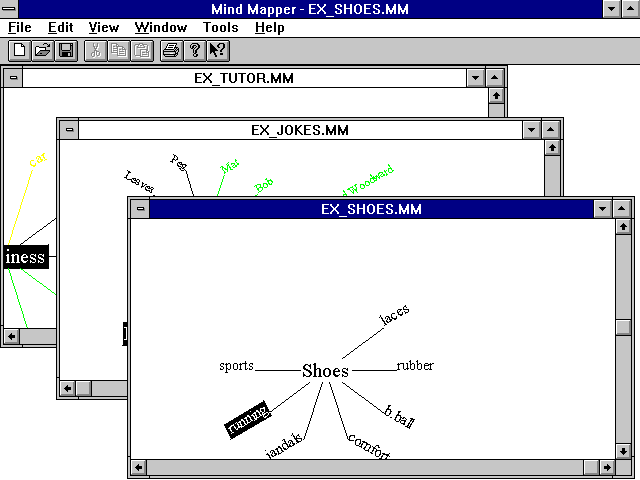Open the EX_JOKES.MM window control menu
Image resolution: width=640 pixels, height=480 pixels.
68,130
